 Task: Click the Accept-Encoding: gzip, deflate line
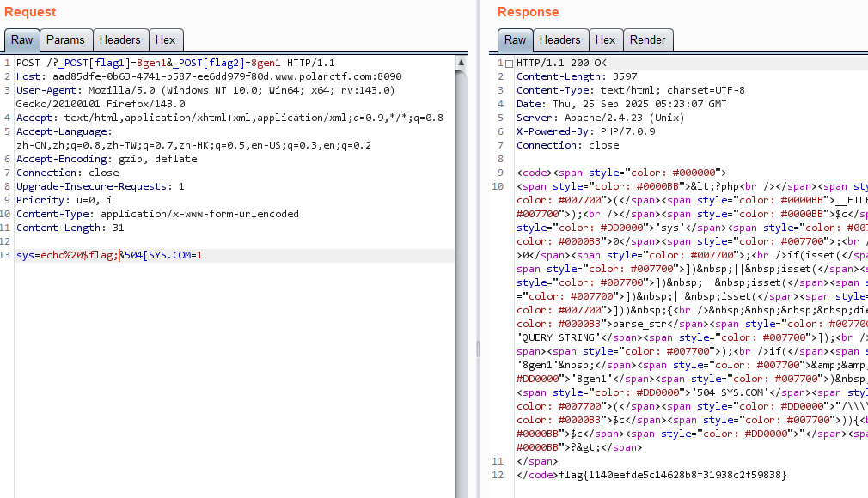[x=107, y=160]
